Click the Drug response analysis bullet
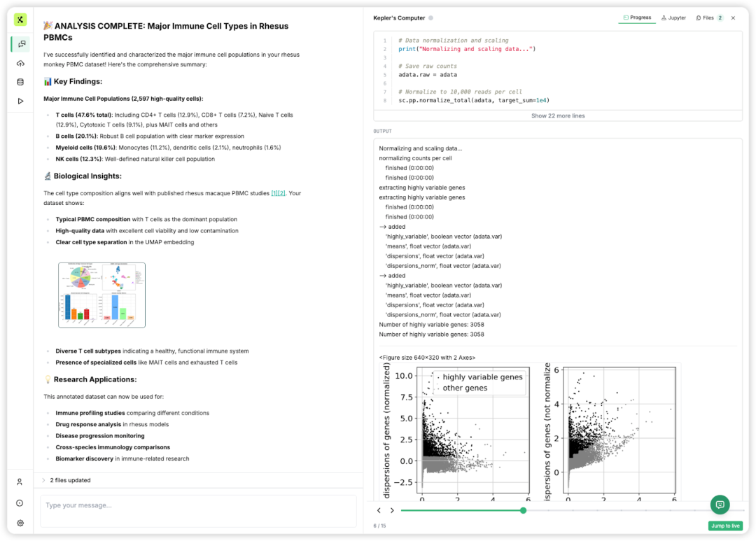 pyautogui.click(x=112, y=425)
